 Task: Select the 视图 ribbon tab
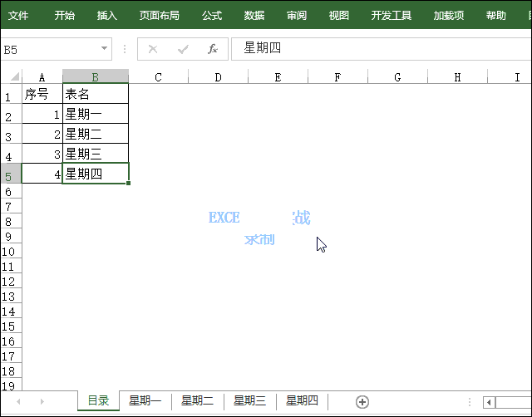[x=339, y=15]
